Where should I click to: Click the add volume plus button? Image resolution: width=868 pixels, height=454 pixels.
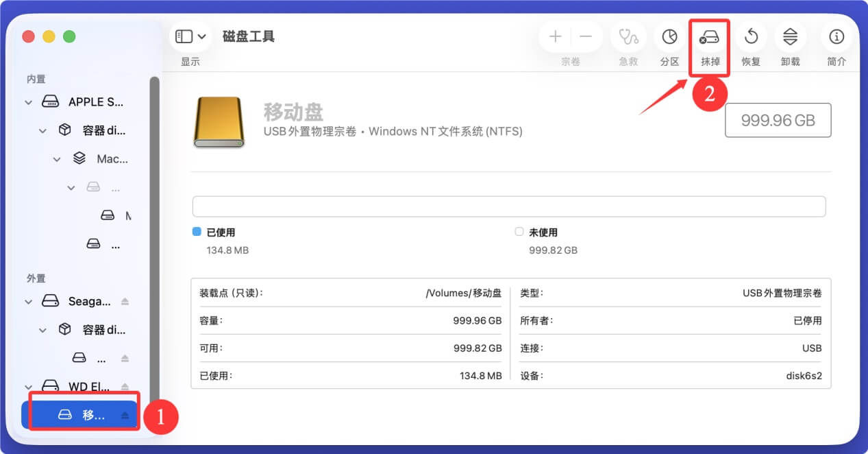(x=554, y=37)
